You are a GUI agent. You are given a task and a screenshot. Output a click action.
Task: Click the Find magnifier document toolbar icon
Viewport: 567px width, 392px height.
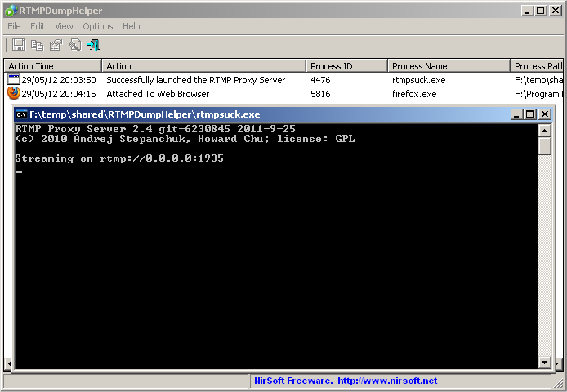(75, 45)
